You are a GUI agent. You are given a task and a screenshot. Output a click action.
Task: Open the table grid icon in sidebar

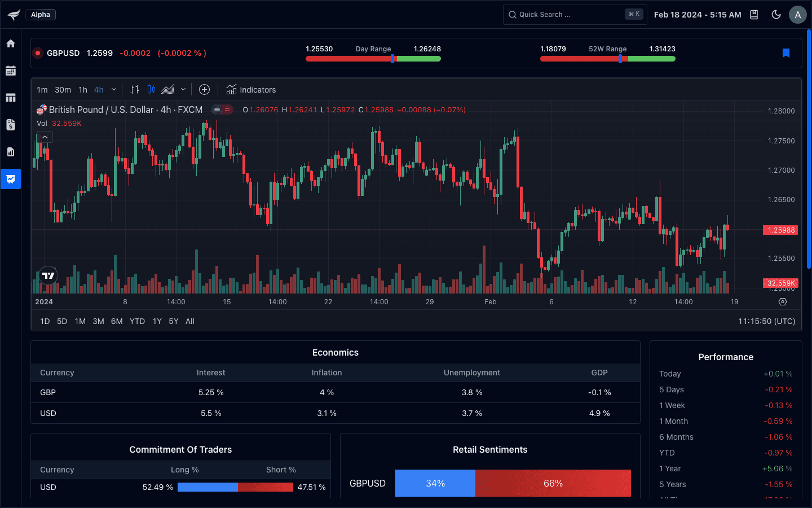point(11,98)
